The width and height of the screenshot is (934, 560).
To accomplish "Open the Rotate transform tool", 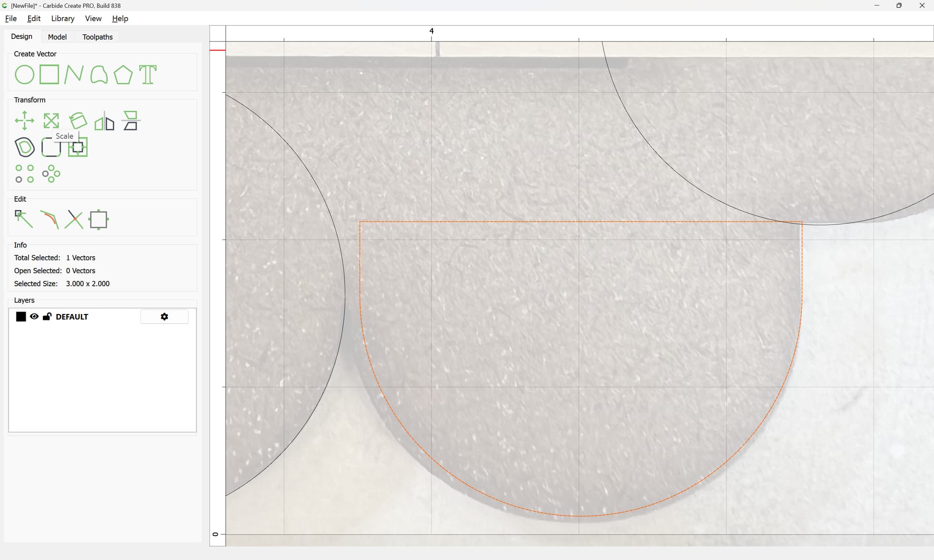I will coord(78,121).
